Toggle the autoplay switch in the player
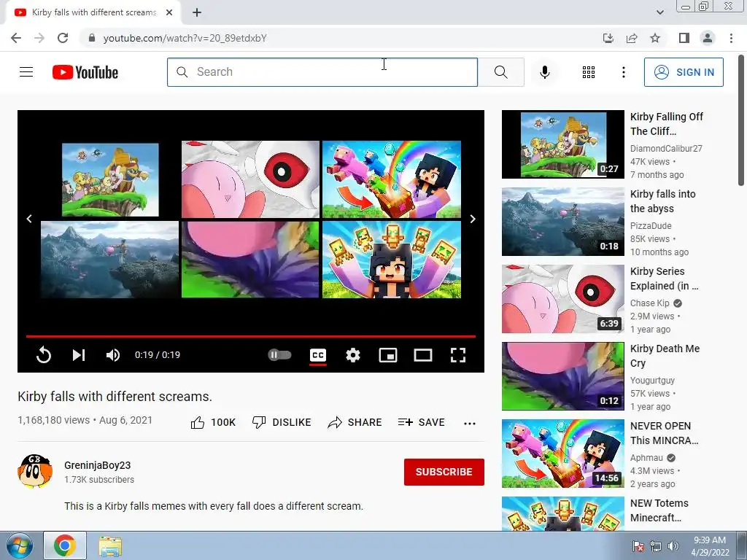Image resolution: width=747 pixels, height=560 pixels. [279, 355]
